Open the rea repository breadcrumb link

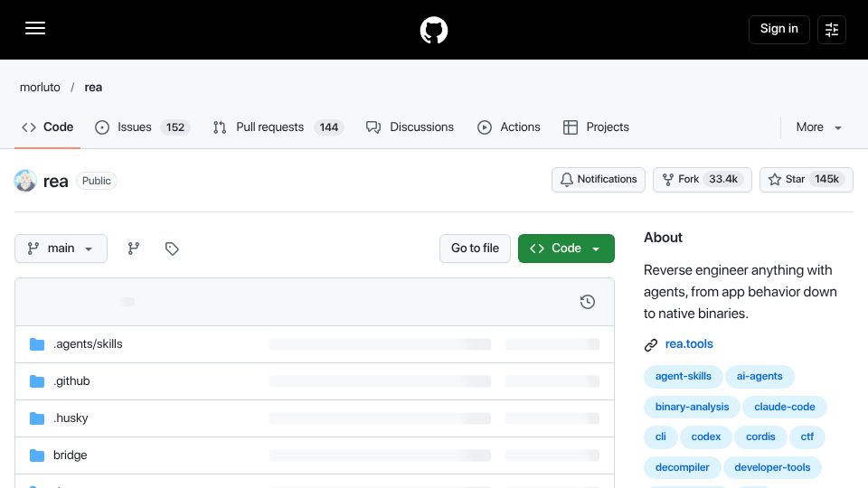point(93,88)
